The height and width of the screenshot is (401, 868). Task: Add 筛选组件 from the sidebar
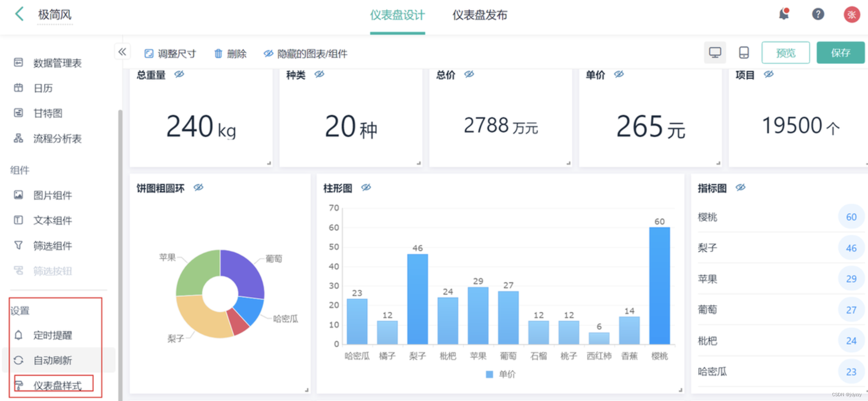point(53,246)
